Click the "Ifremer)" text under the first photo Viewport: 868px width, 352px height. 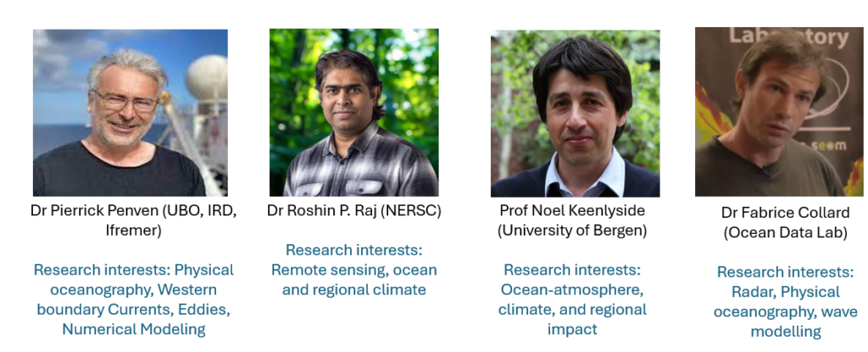tap(133, 230)
